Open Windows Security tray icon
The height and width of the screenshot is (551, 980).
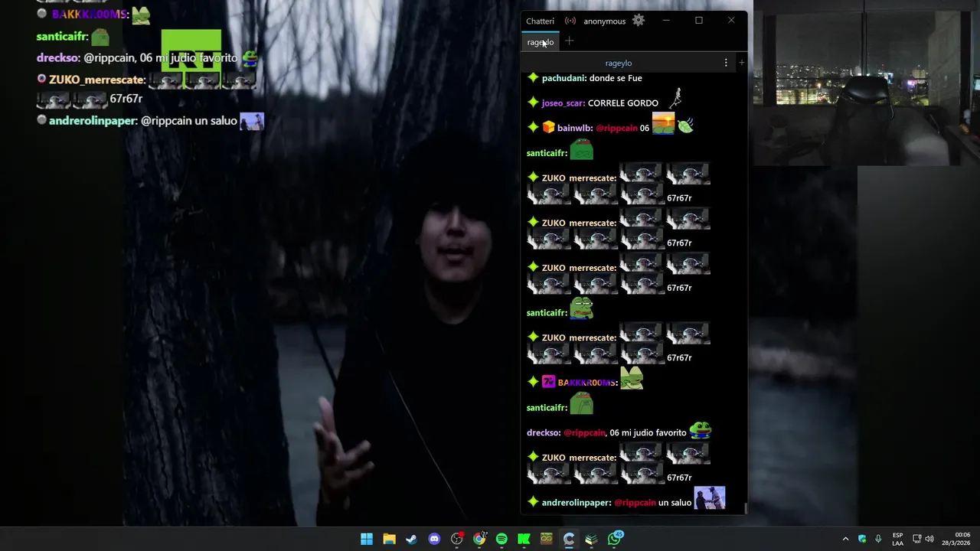coord(862,539)
